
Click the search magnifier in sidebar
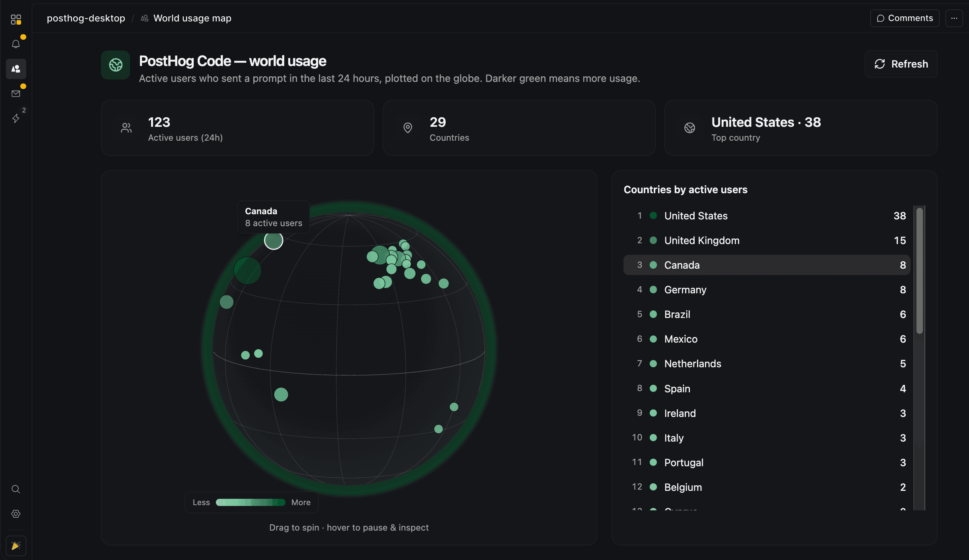(16, 489)
